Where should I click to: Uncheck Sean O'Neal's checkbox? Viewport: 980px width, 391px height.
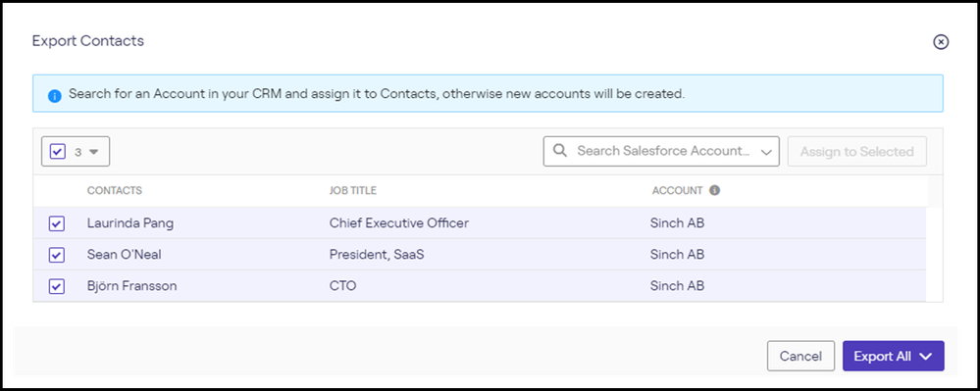57,255
